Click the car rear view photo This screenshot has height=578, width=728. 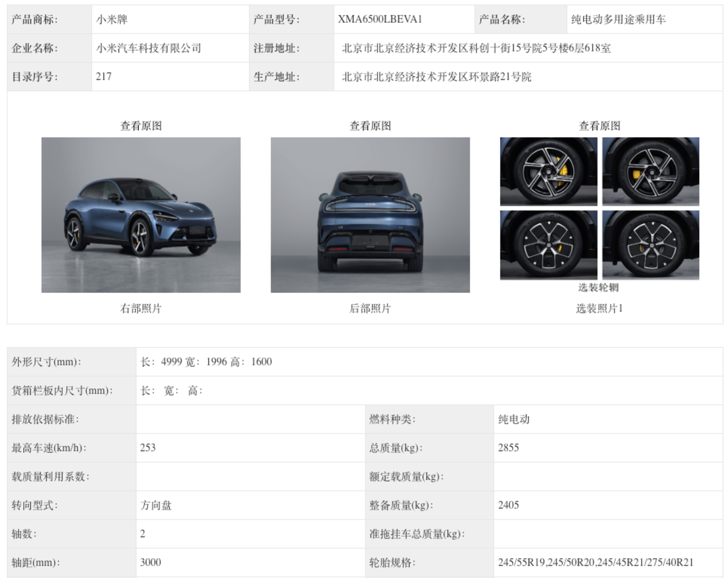pyautogui.click(x=370, y=215)
